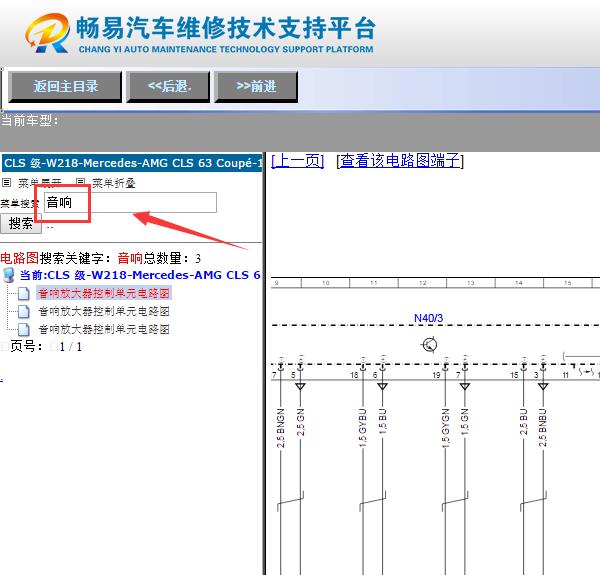This screenshot has width=600, height=575.
Task: Click 当前车型 label
Action: click(x=29, y=121)
